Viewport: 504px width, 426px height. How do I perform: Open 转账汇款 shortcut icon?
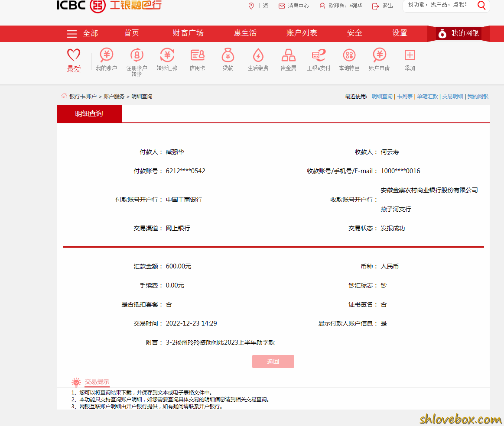[x=167, y=55]
